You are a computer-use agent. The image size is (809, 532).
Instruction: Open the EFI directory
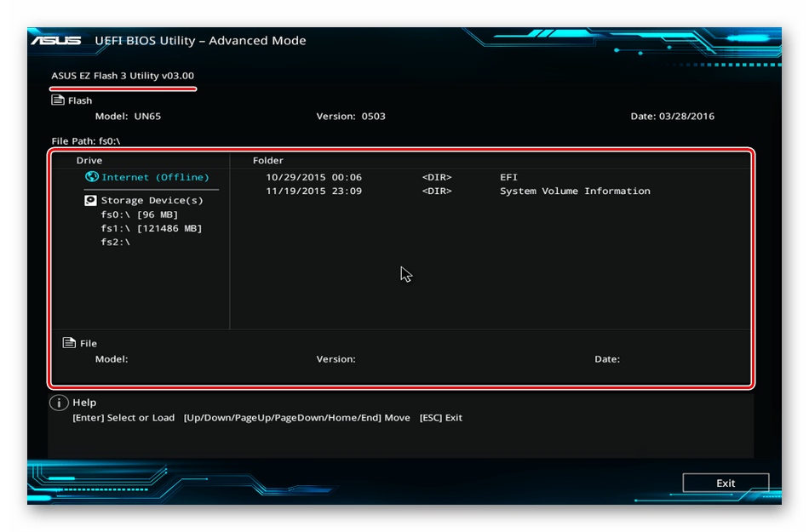pyautogui.click(x=508, y=178)
